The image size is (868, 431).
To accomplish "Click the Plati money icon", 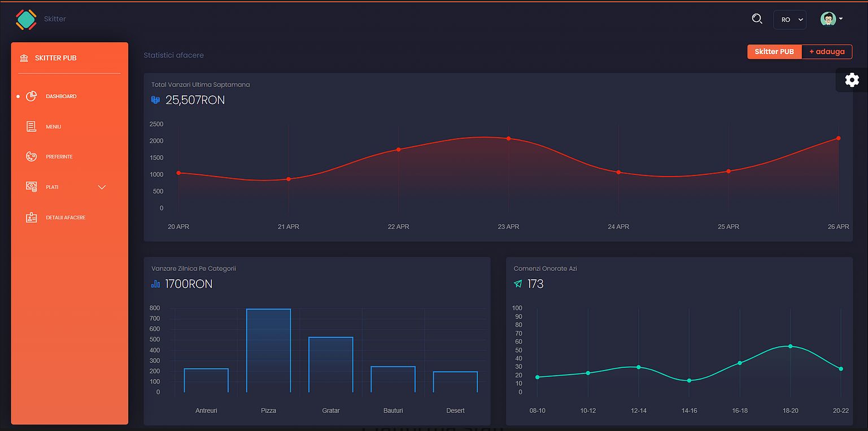I will click(x=32, y=187).
